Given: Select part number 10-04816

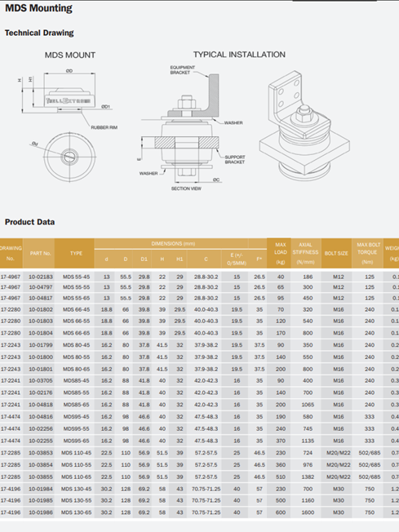Looking at the screenshot, I should [x=41, y=417].
